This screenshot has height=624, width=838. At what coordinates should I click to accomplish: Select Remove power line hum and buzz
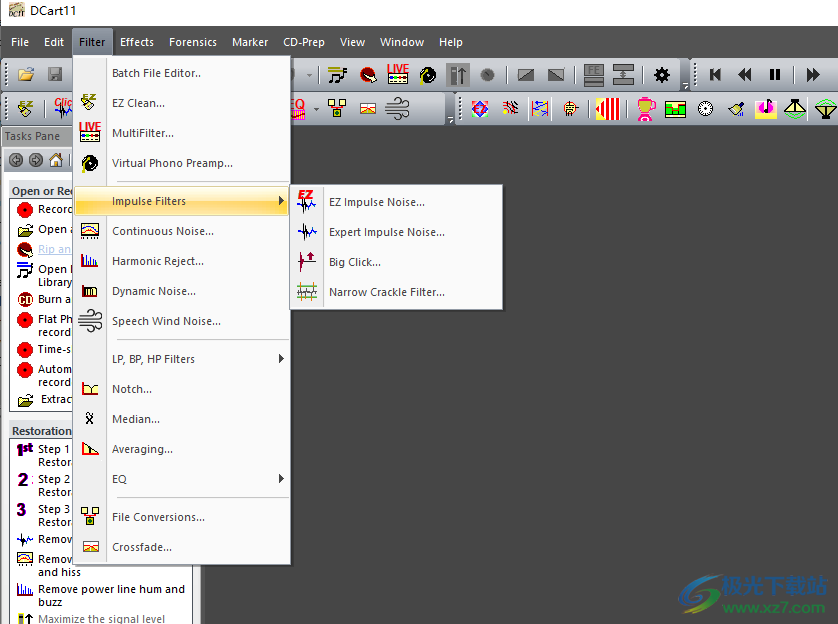tap(111, 595)
